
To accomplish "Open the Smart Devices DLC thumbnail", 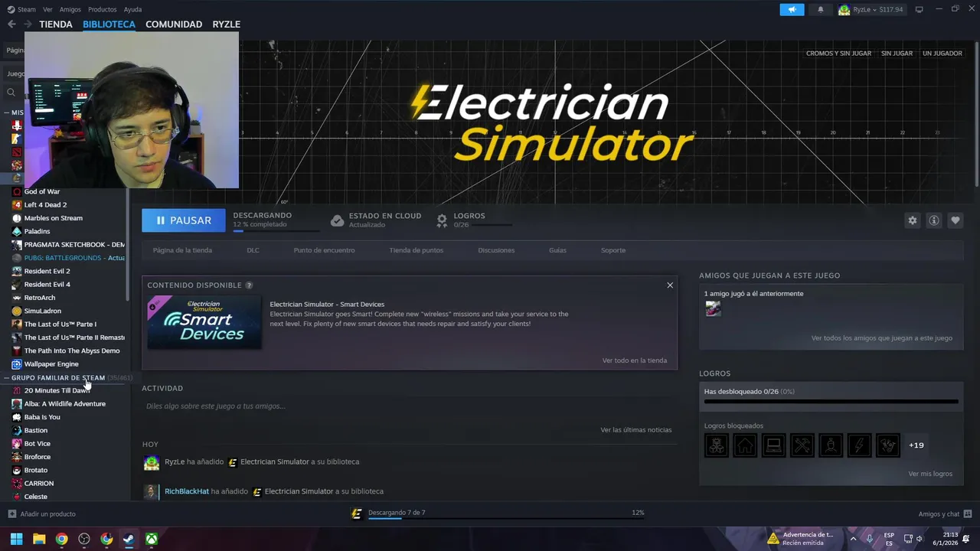I will tap(204, 321).
